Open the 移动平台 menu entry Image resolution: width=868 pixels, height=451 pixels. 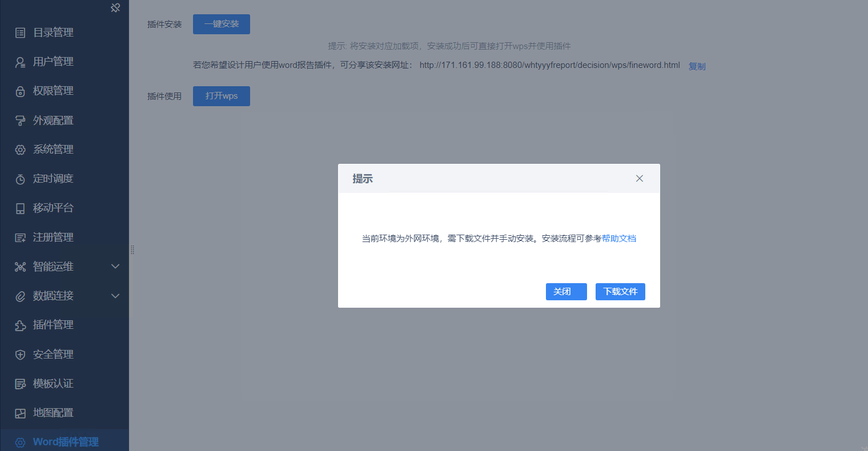(x=65, y=208)
